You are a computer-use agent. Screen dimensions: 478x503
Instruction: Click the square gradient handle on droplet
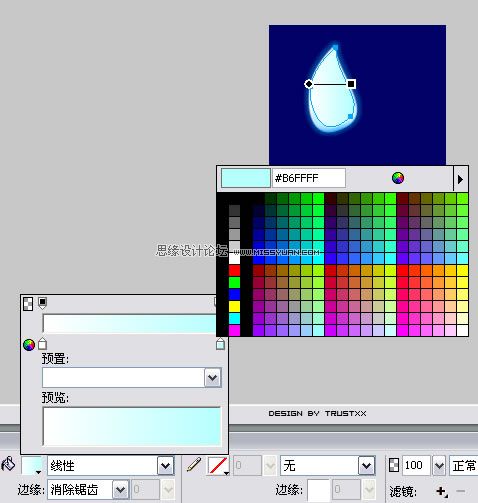pyautogui.click(x=351, y=84)
